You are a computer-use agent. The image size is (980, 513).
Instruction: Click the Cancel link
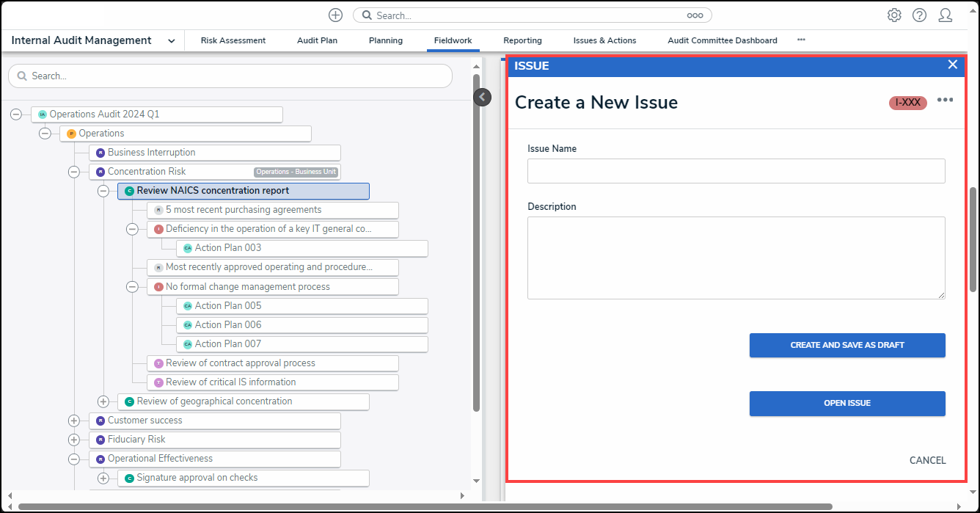[x=927, y=460]
